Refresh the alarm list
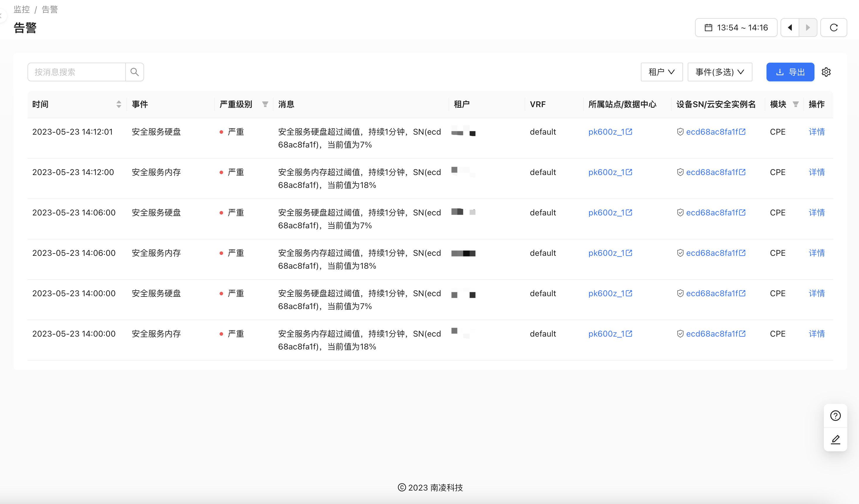 click(834, 28)
